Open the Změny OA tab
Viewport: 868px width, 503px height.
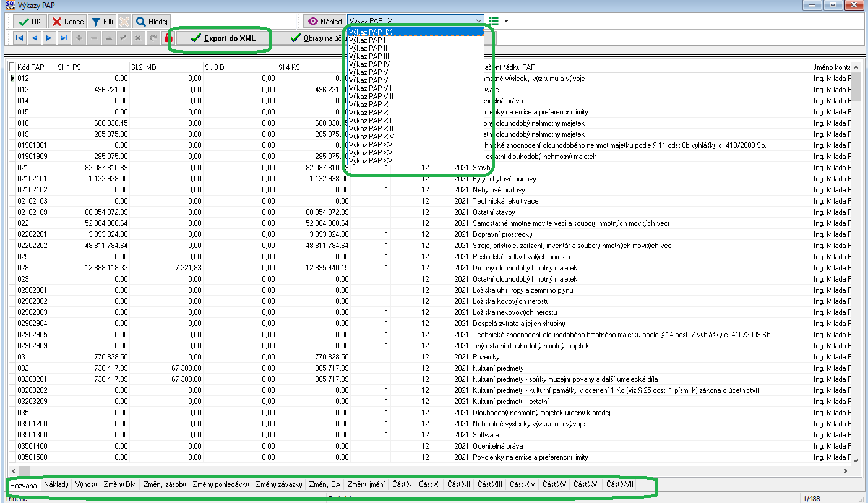pyautogui.click(x=325, y=484)
